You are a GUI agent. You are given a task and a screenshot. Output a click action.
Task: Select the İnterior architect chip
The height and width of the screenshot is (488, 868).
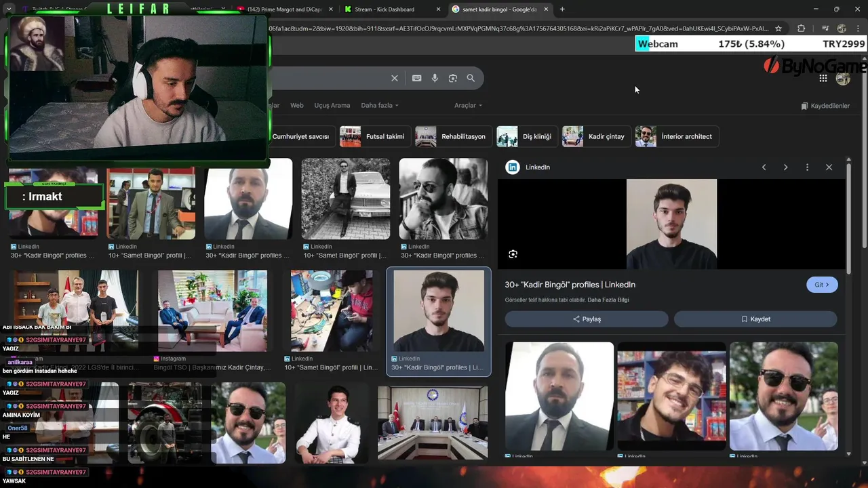(675, 136)
